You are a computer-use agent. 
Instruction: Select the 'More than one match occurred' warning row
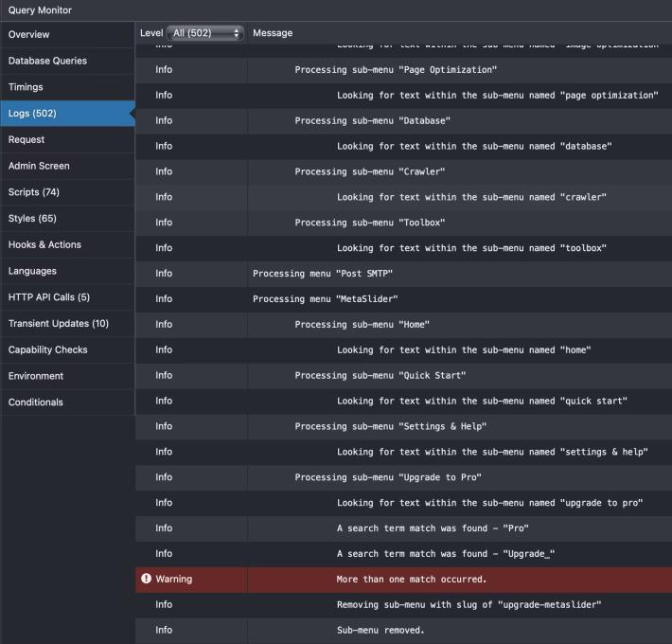[412, 579]
